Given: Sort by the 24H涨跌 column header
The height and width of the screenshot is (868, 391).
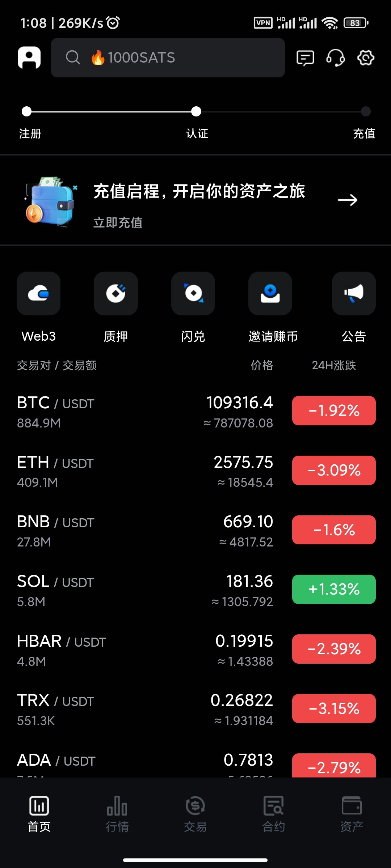Looking at the screenshot, I should coord(334,365).
